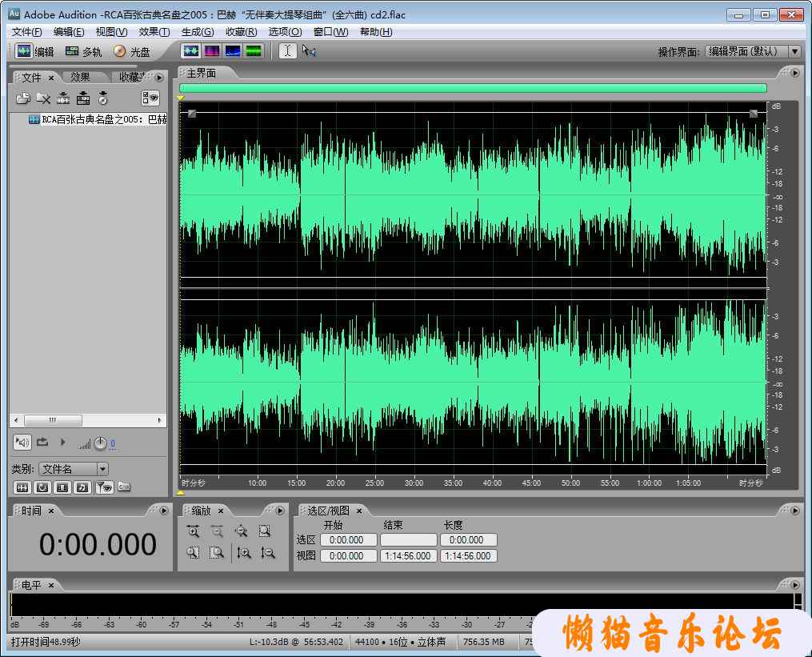The image size is (812, 657).
Task: Open 主界面 panel options arrow menu
Action: [x=795, y=73]
